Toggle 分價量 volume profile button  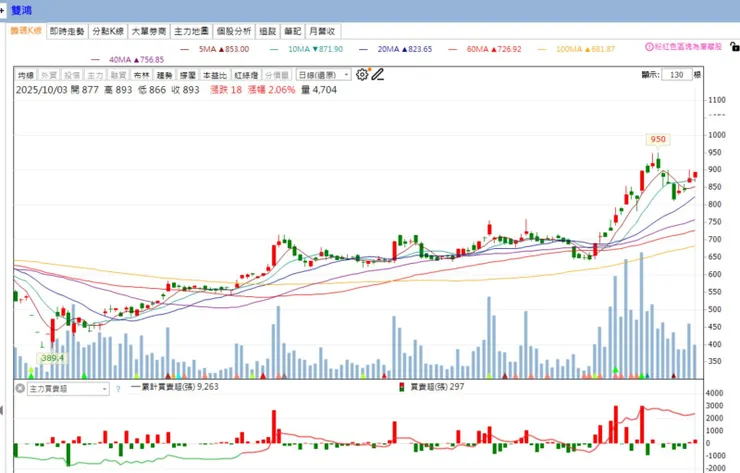(x=277, y=75)
